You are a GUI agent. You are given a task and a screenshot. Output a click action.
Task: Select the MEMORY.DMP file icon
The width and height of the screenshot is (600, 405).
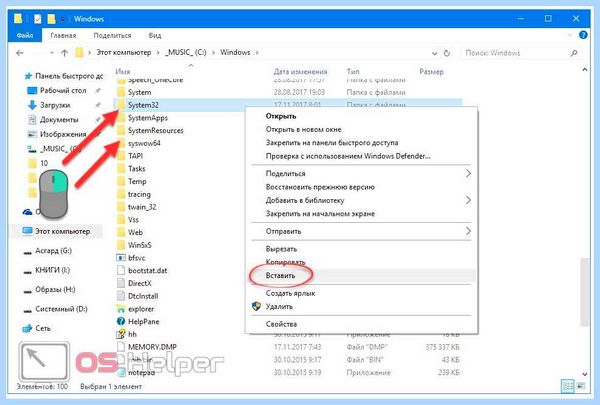click(121, 347)
